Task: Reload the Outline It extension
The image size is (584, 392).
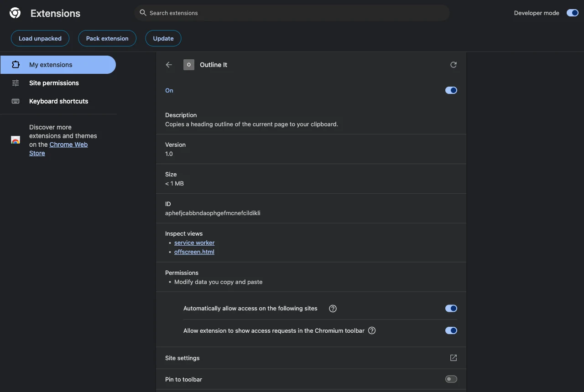Action: 454,65
